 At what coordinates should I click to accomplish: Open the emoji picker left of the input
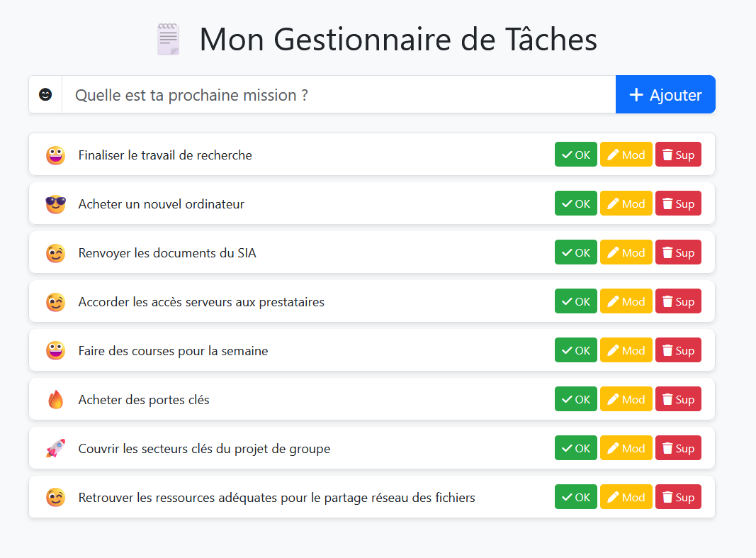tap(45, 94)
